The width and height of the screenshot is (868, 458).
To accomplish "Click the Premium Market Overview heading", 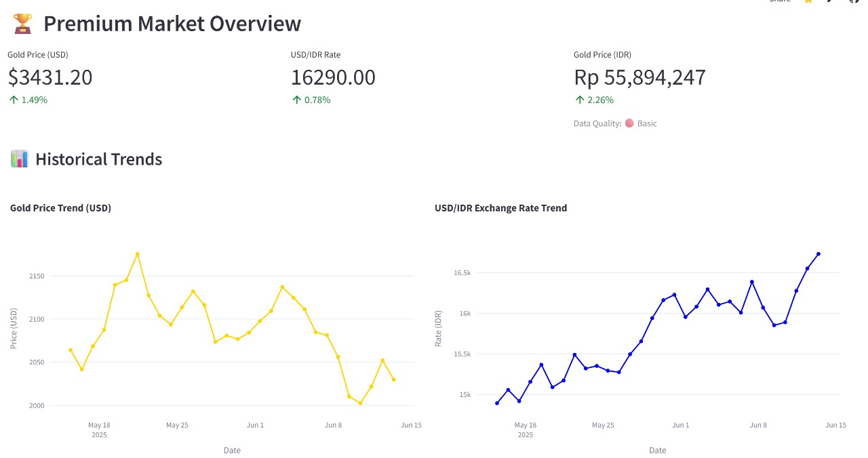I will tap(172, 24).
